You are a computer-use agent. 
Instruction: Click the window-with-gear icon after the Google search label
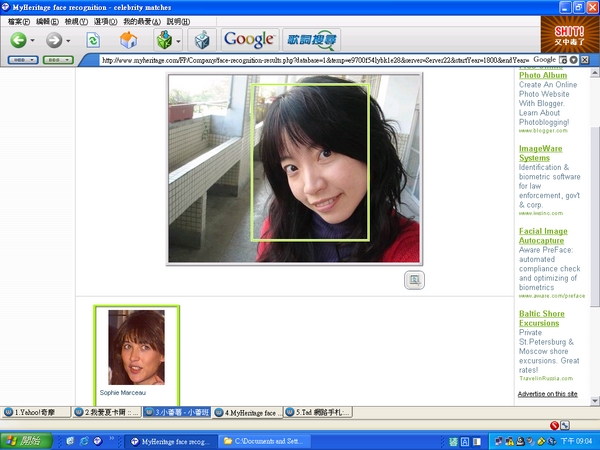tap(563, 60)
